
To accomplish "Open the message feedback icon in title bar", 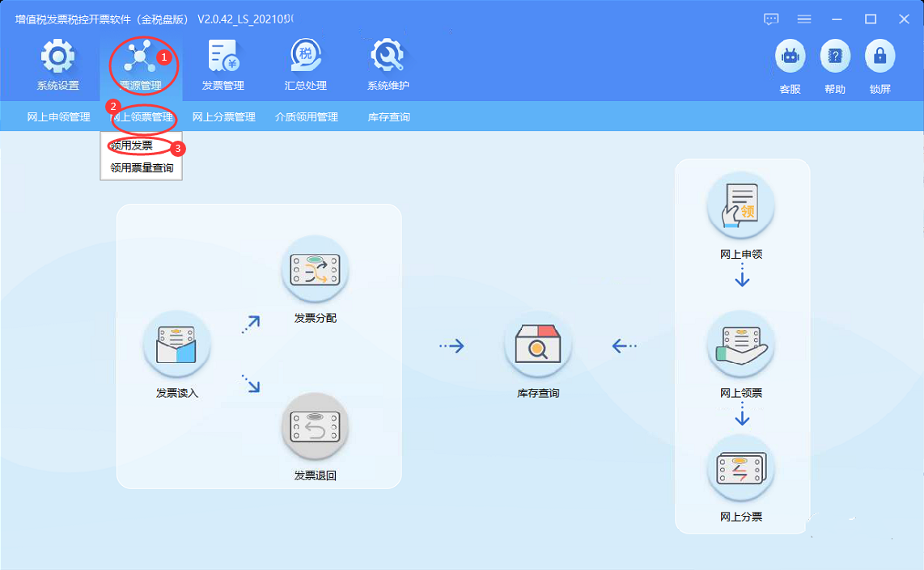I will pos(771,19).
